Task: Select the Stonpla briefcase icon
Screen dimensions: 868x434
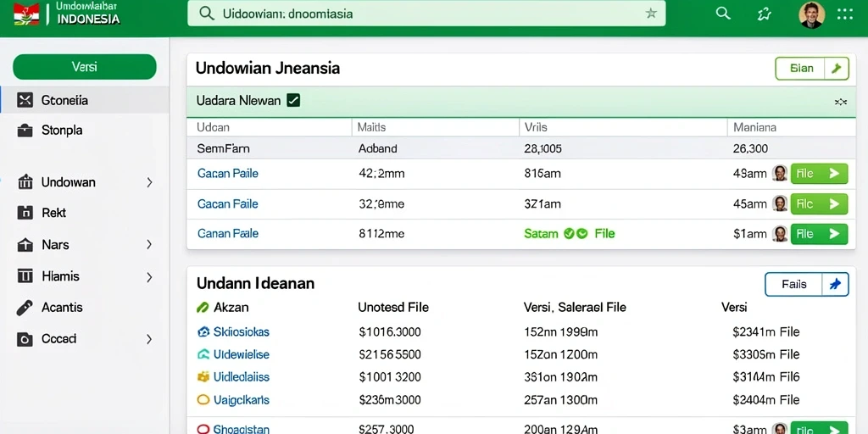Action: (25, 131)
